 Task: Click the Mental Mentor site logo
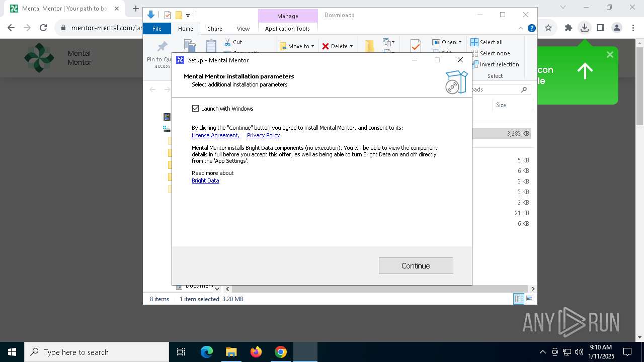39,58
